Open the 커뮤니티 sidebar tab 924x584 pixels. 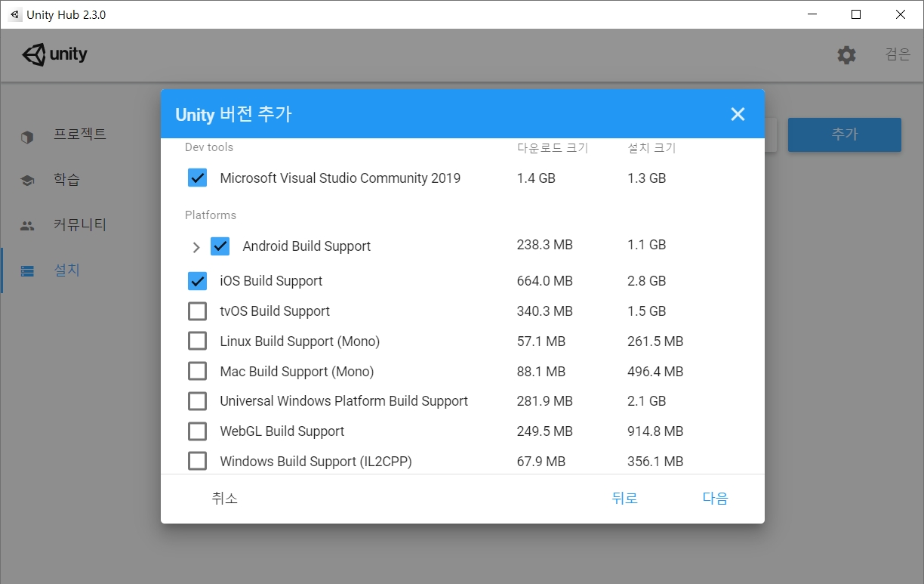click(x=80, y=225)
